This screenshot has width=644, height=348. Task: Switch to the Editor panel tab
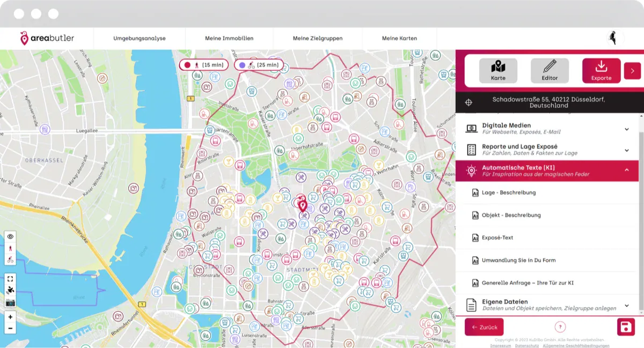click(x=550, y=71)
